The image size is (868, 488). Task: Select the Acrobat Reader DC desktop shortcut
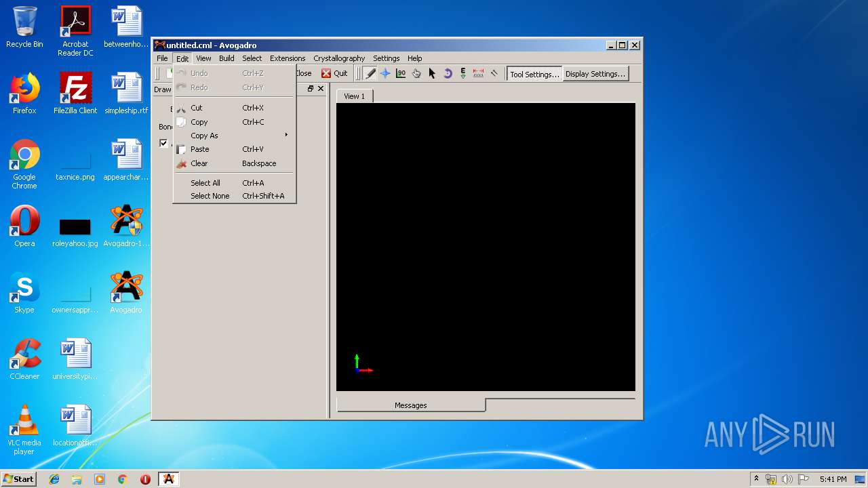(75, 32)
